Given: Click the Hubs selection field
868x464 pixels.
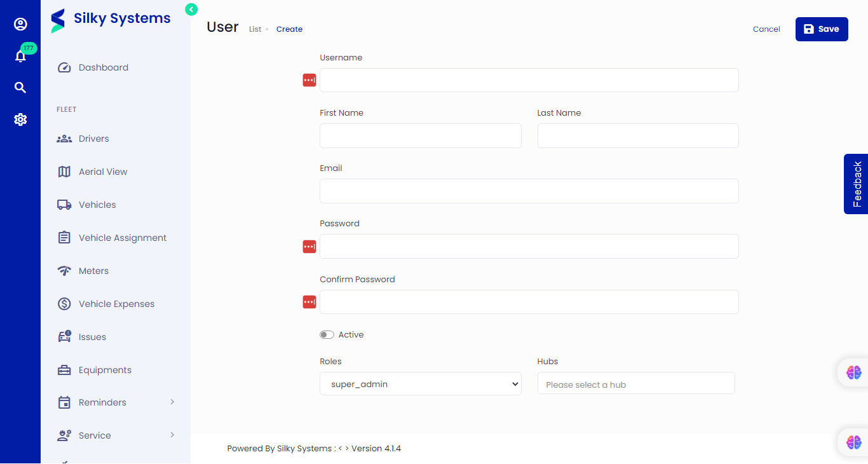Looking at the screenshot, I should (x=635, y=383).
